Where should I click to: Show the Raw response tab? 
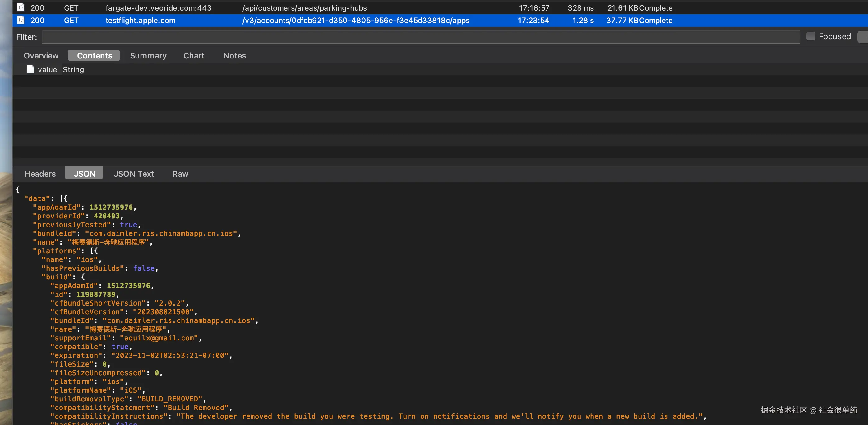(180, 174)
